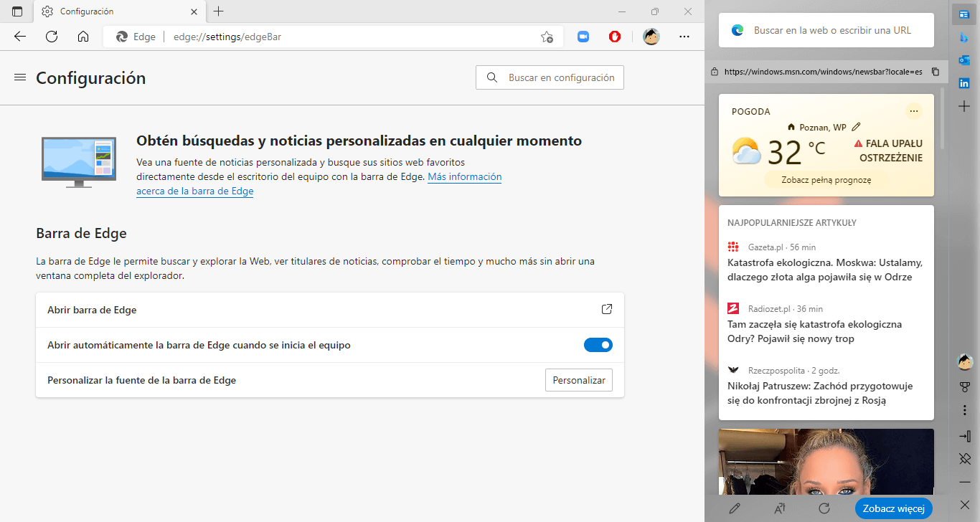Switch Edge bar to vertical layout icon

point(965,436)
